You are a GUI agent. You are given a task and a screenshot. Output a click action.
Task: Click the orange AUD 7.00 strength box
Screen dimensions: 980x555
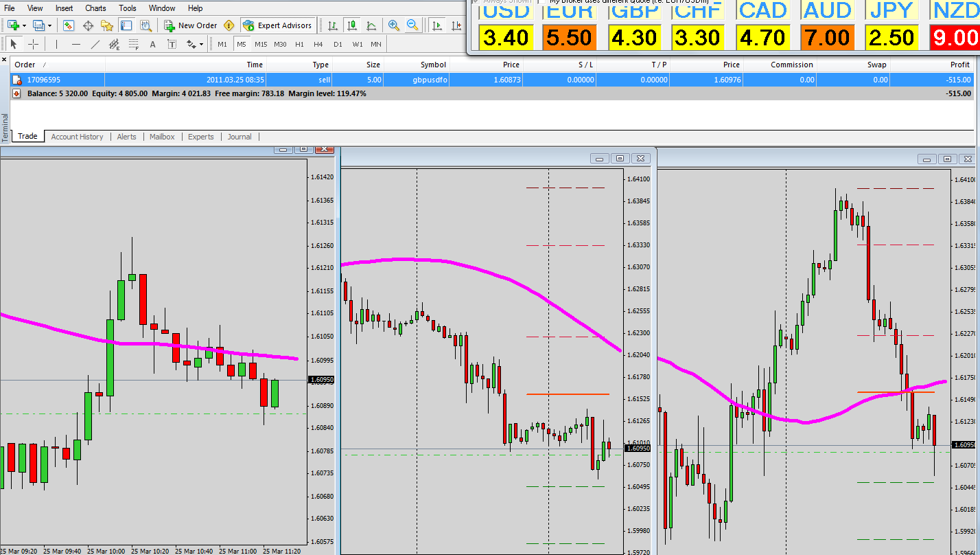[827, 37]
